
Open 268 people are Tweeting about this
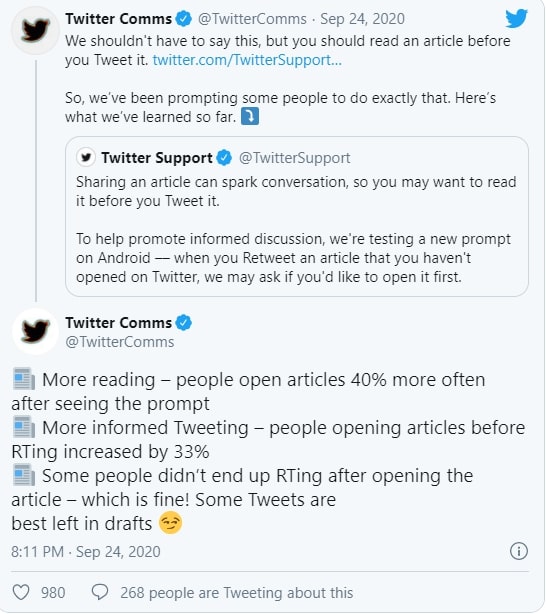[x=237, y=592]
